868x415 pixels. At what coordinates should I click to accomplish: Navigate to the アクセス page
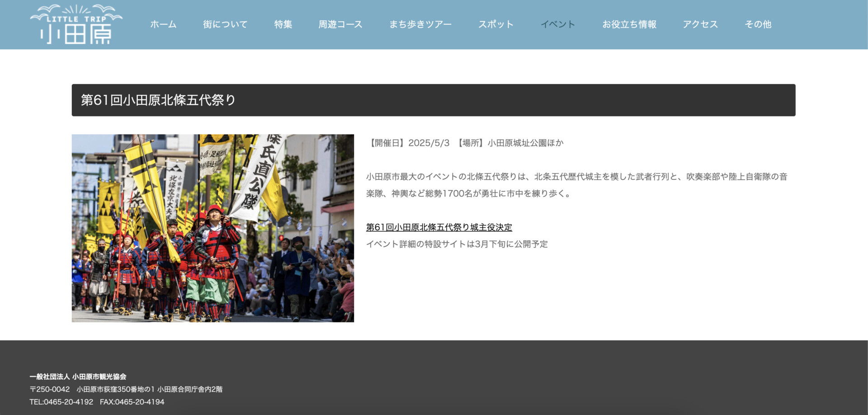coord(700,24)
